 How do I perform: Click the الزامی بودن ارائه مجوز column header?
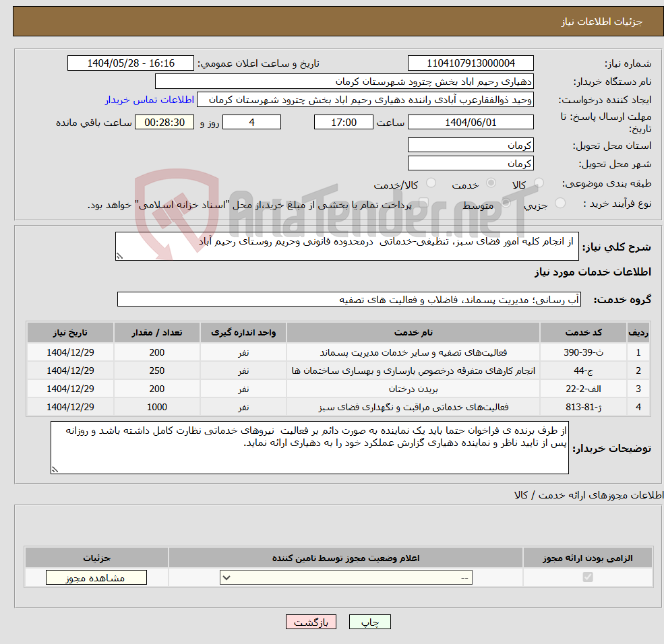[x=588, y=558]
